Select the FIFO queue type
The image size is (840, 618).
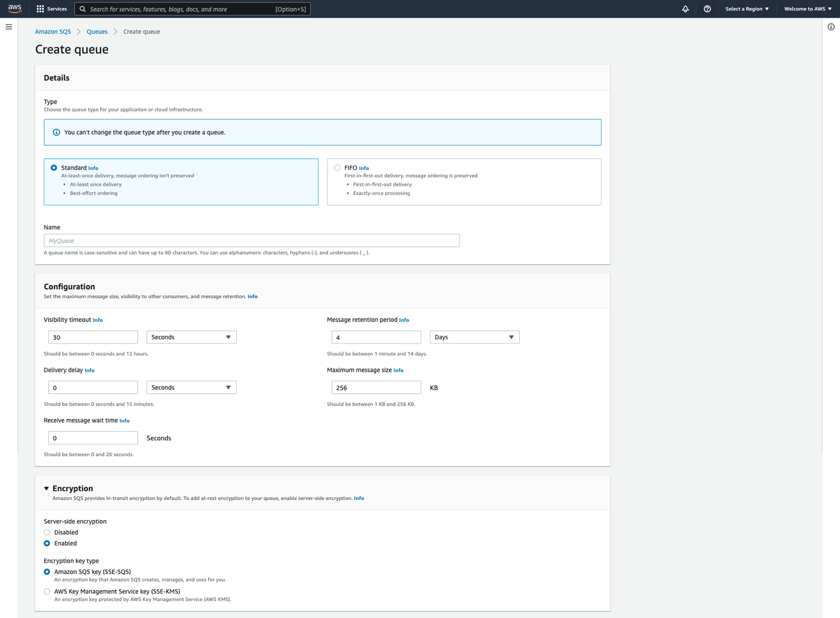coord(337,168)
